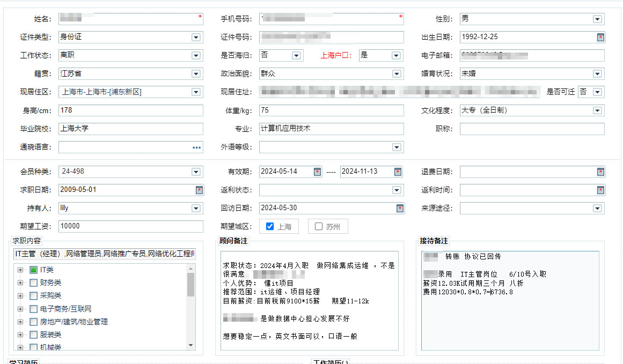
Task: Open the 工作状态 dropdown showing 离职
Action: click(196, 56)
